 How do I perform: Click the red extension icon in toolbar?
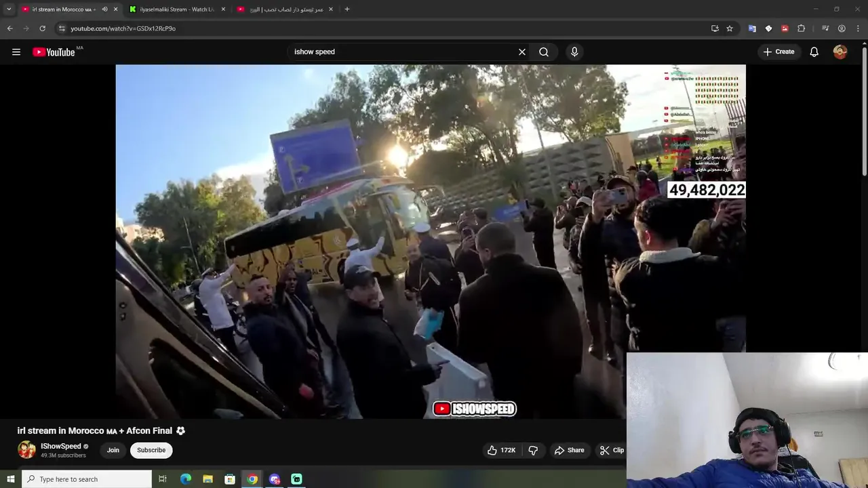click(785, 28)
